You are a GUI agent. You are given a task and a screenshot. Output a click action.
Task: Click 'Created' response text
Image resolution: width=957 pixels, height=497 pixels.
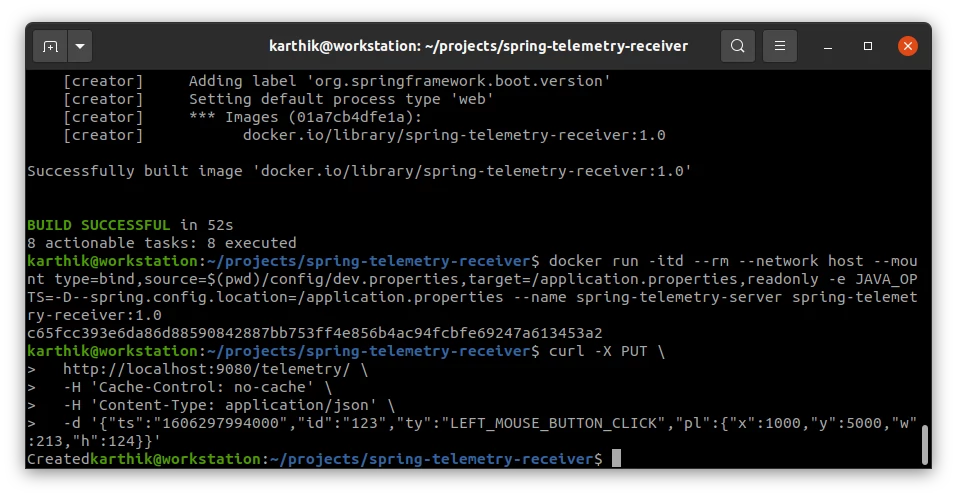59,459
